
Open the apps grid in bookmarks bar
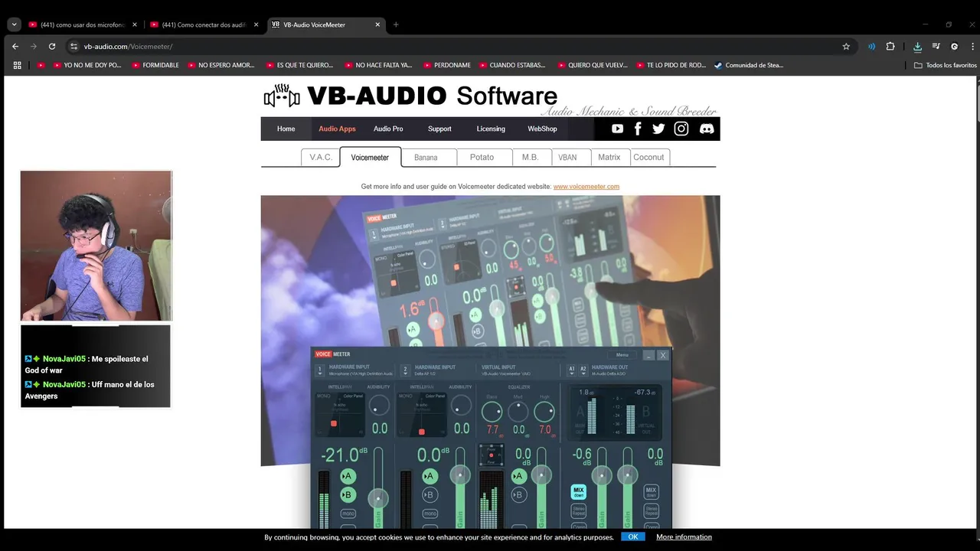coord(18,65)
